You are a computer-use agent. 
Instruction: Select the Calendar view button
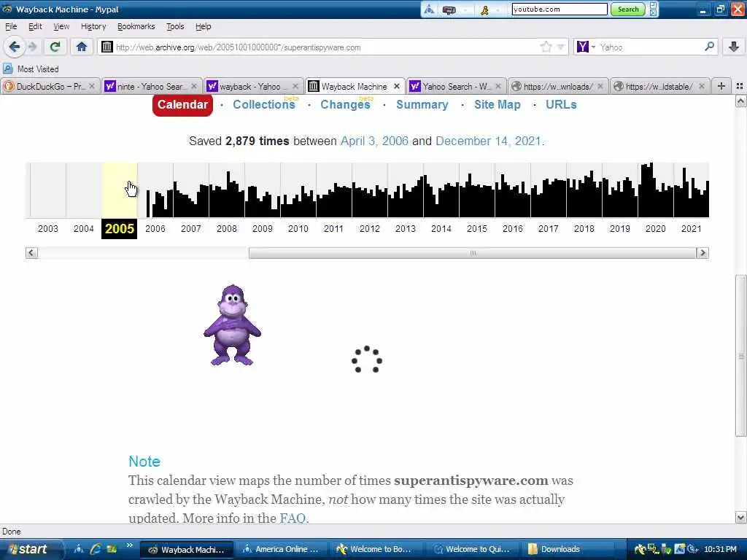coord(182,105)
